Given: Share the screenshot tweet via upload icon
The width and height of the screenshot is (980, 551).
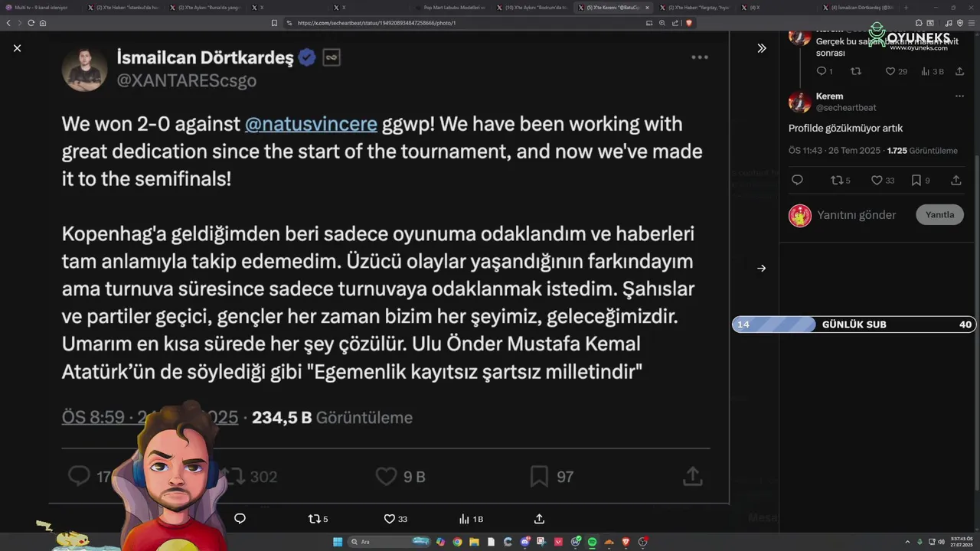Looking at the screenshot, I should (692, 477).
